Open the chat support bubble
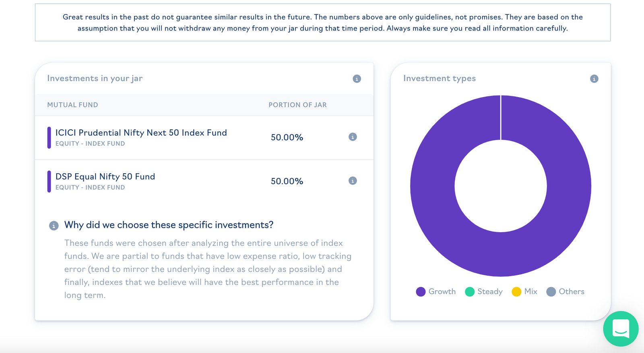Viewport: 644px width, 353px height. pyautogui.click(x=621, y=329)
